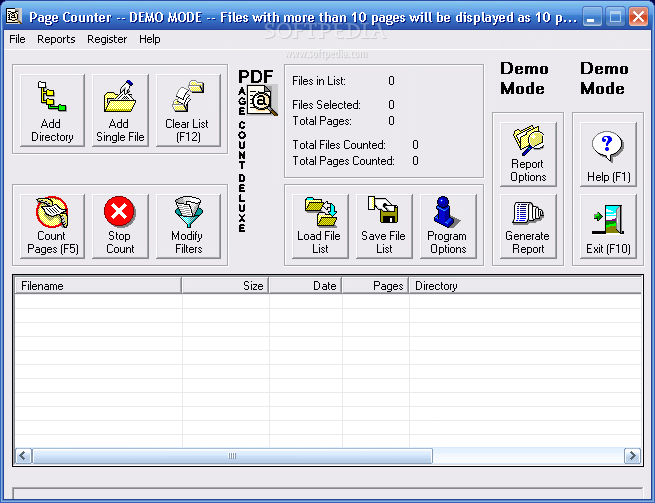Click the horizontal scrollbar left arrow
The height and width of the screenshot is (503, 655).
point(23,456)
